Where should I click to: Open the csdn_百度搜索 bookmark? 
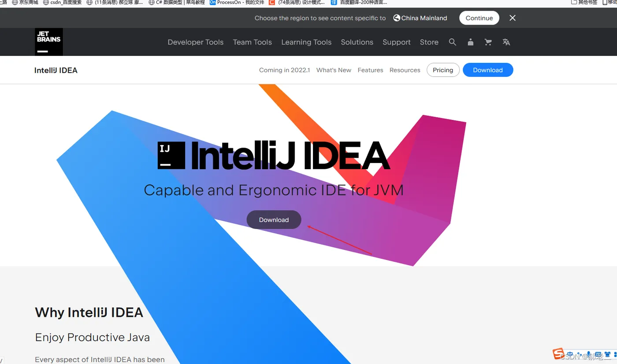click(x=62, y=2)
